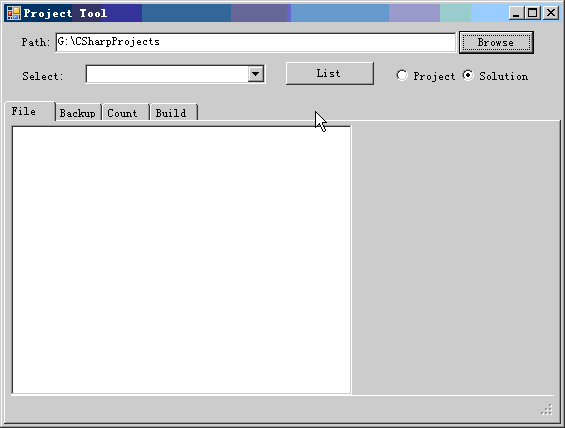The height and width of the screenshot is (428, 565).
Task: Click the Browse button
Action: (496, 43)
